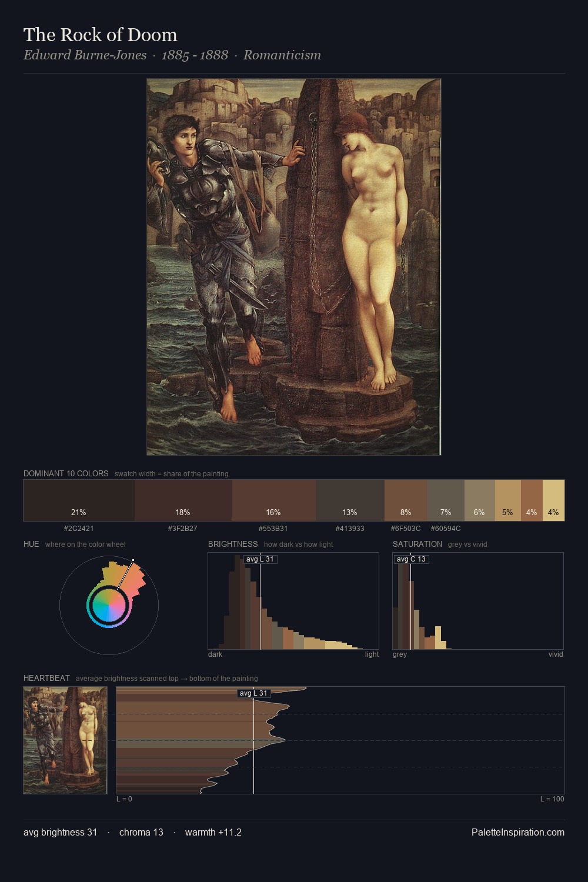588x882 pixels.
Task: Click 'warmth +11.2' footer stat
Action: click(213, 832)
